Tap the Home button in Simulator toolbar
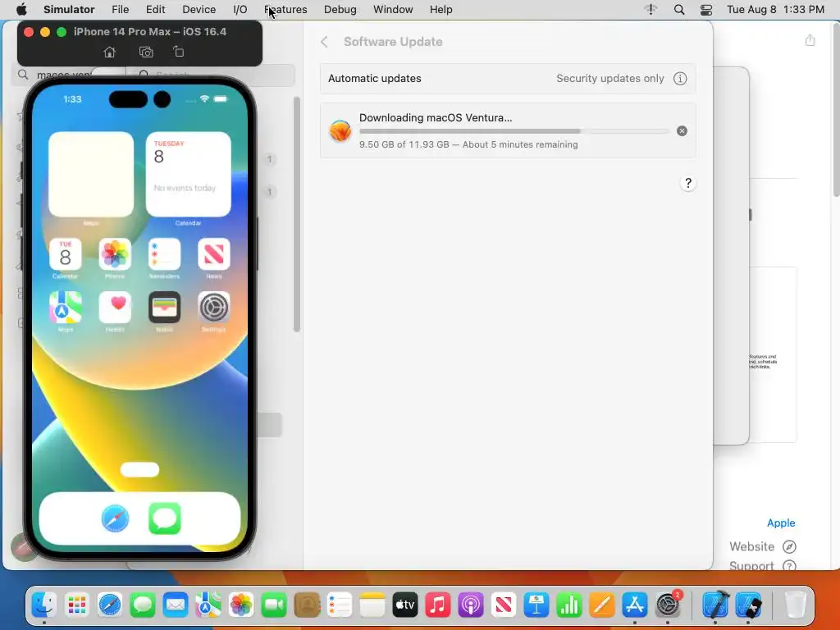 click(109, 52)
